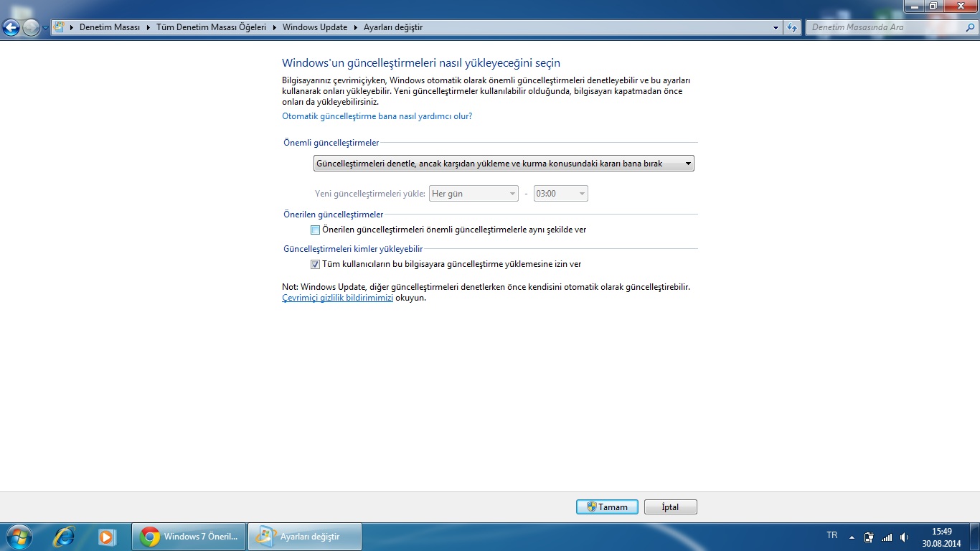Open Windows Media Player taskbar icon
The height and width of the screenshot is (551, 980).
coord(107,537)
